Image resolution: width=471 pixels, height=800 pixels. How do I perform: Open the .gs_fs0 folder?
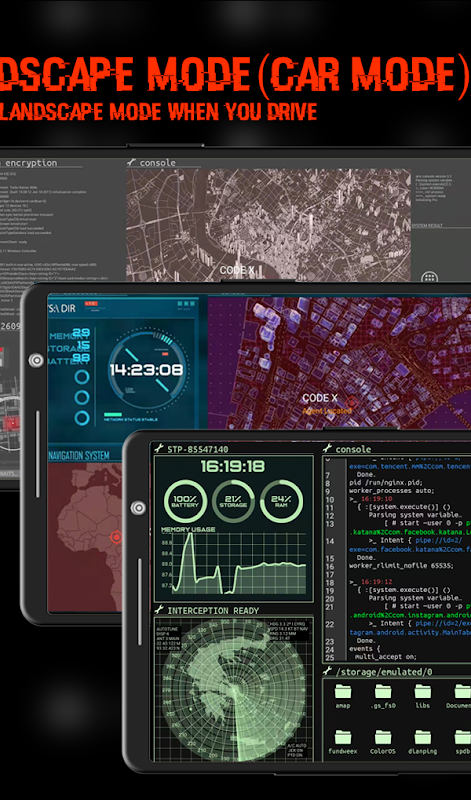[383, 696]
